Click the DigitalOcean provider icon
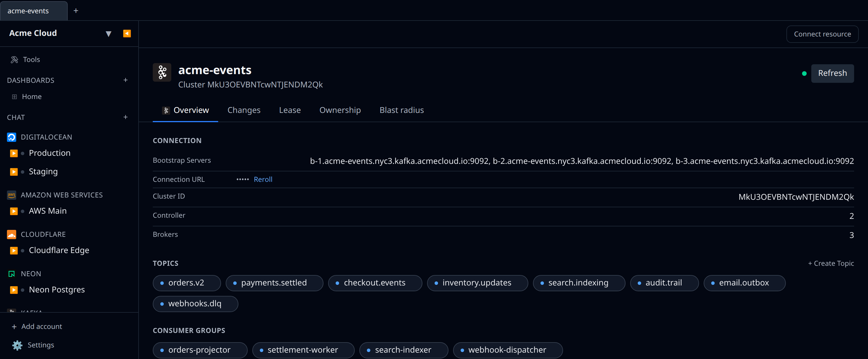The height and width of the screenshot is (359, 868). tap(12, 137)
